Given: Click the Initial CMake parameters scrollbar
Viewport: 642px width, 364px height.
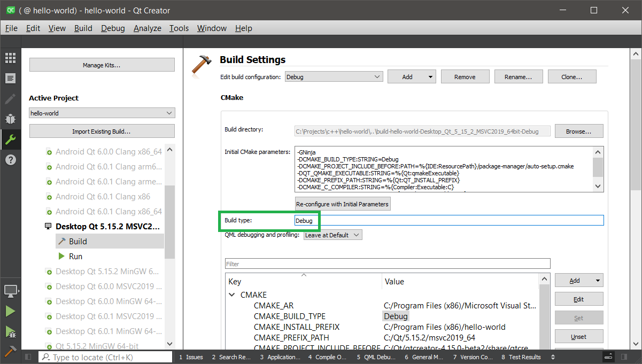Looking at the screenshot, I should [x=598, y=168].
